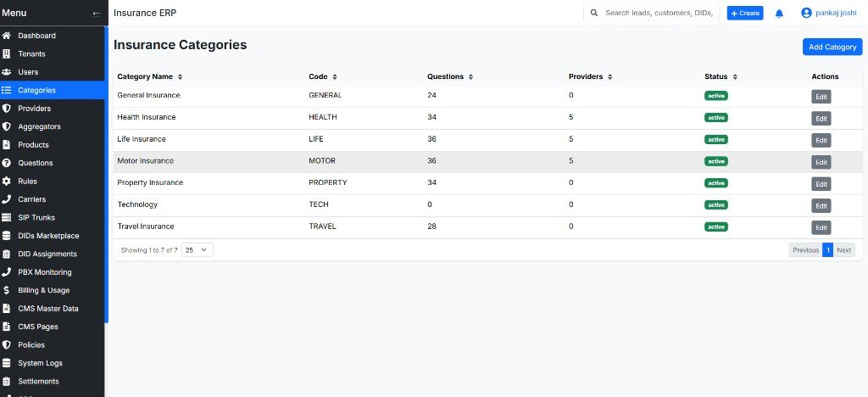The height and width of the screenshot is (397, 868).
Task: Click the Questions help-circle icon
Action: [x=7, y=163]
